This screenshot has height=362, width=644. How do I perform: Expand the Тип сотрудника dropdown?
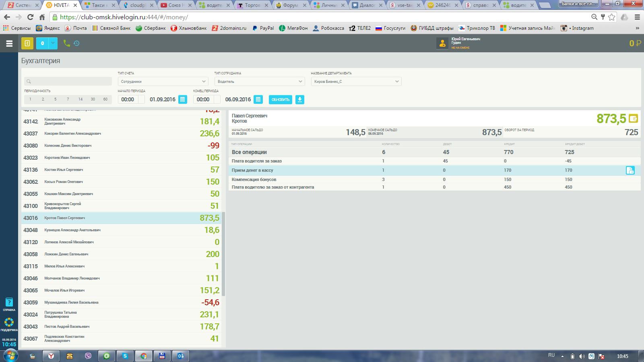[260, 81]
